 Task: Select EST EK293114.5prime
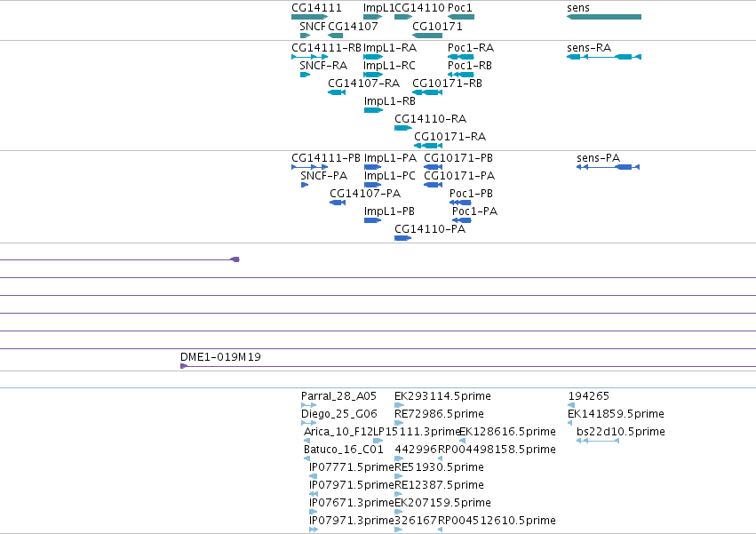point(399,406)
